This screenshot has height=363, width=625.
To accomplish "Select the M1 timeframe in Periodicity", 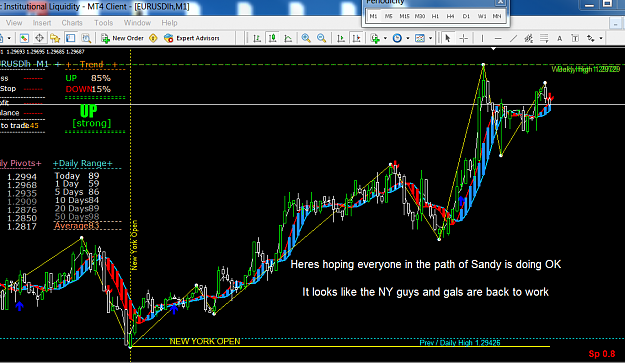I will pos(373,16).
